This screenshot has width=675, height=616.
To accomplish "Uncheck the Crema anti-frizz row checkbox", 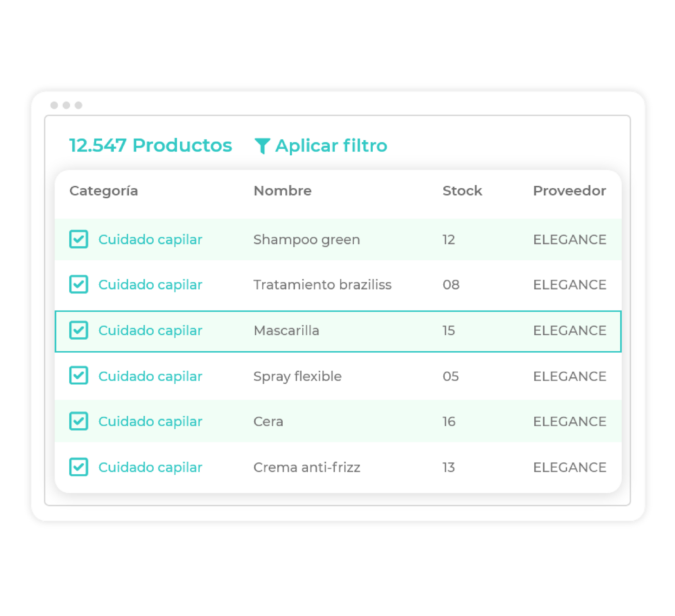I will [78, 467].
